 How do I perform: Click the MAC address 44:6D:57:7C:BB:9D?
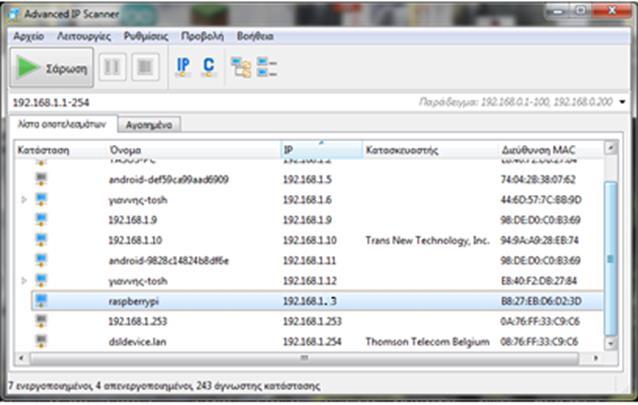[x=541, y=200]
